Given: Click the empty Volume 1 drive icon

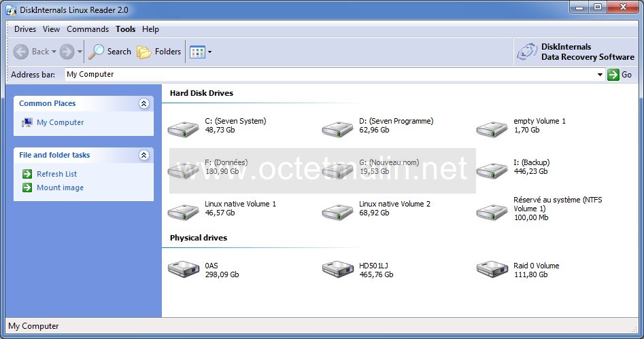Looking at the screenshot, I should pyautogui.click(x=492, y=129).
